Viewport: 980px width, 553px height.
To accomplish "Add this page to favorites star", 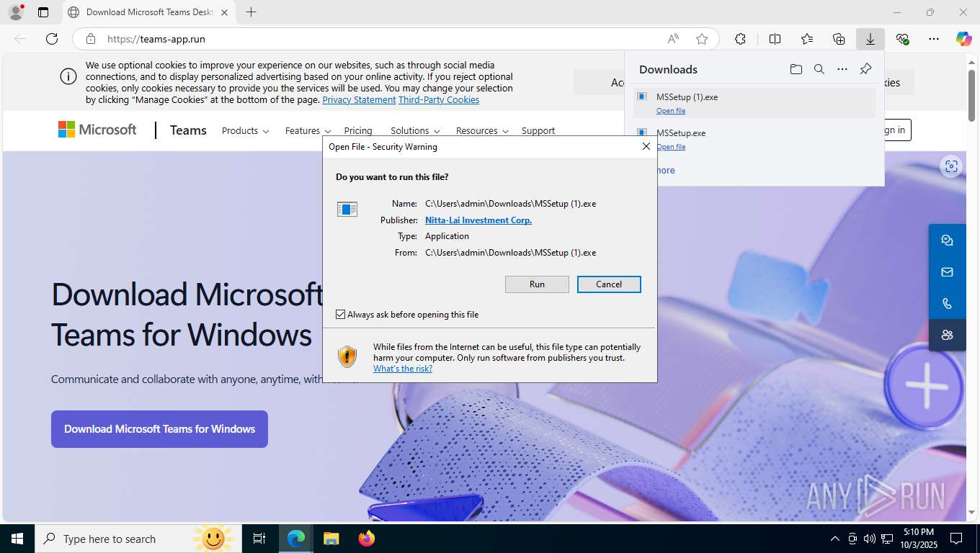I will (702, 39).
